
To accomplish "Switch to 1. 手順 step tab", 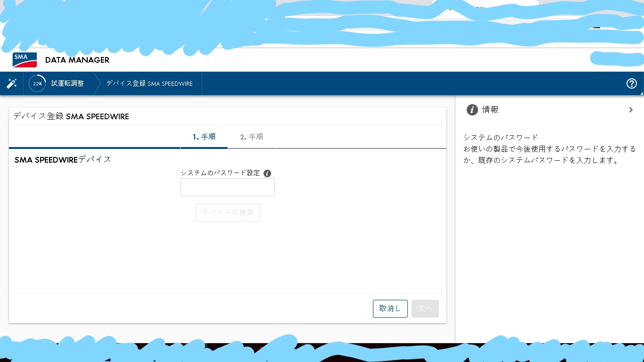I will (204, 137).
